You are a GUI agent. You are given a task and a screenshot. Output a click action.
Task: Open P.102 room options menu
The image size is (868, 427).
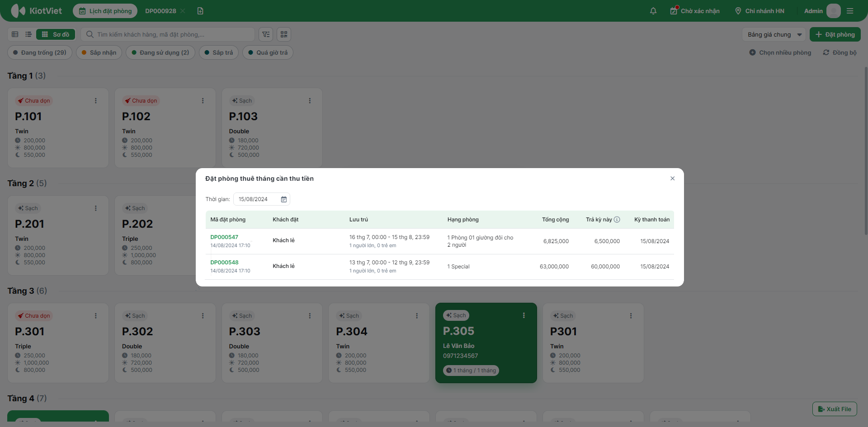pyautogui.click(x=203, y=101)
